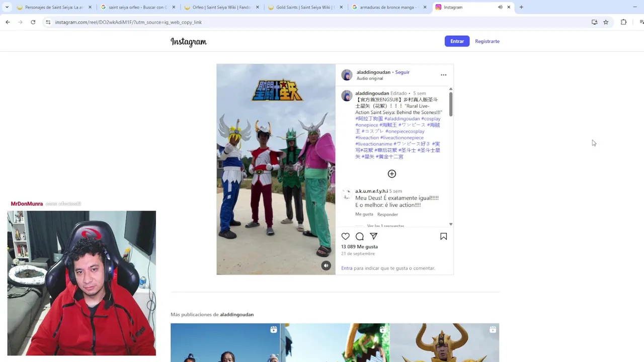
Task: Click Audio original link
Action: pos(370,78)
